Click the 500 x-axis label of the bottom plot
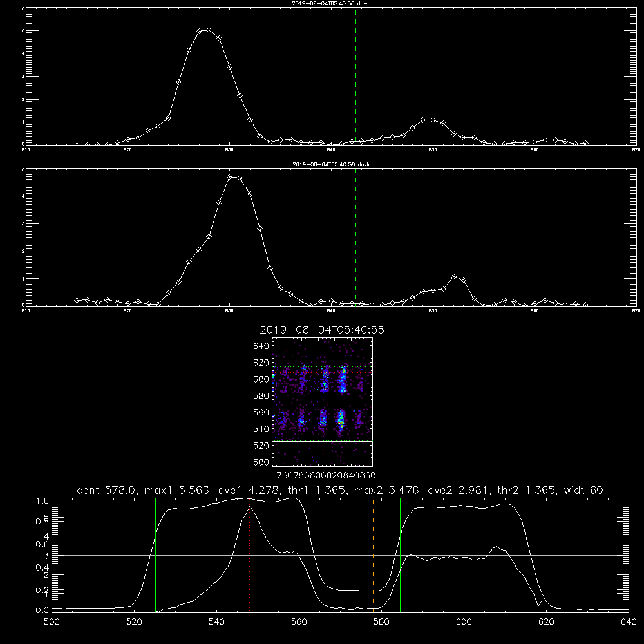This screenshot has width=644, height=644. pyautogui.click(x=52, y=622)
